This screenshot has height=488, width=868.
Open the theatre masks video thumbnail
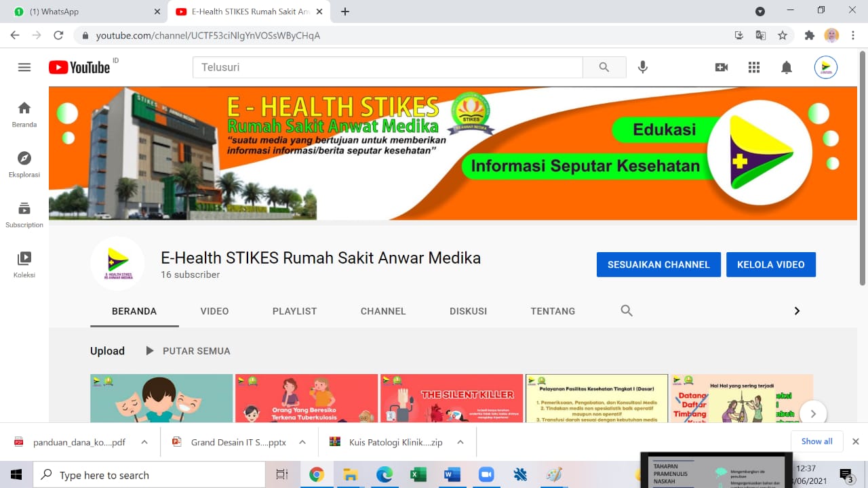click(x=161, y=399)
